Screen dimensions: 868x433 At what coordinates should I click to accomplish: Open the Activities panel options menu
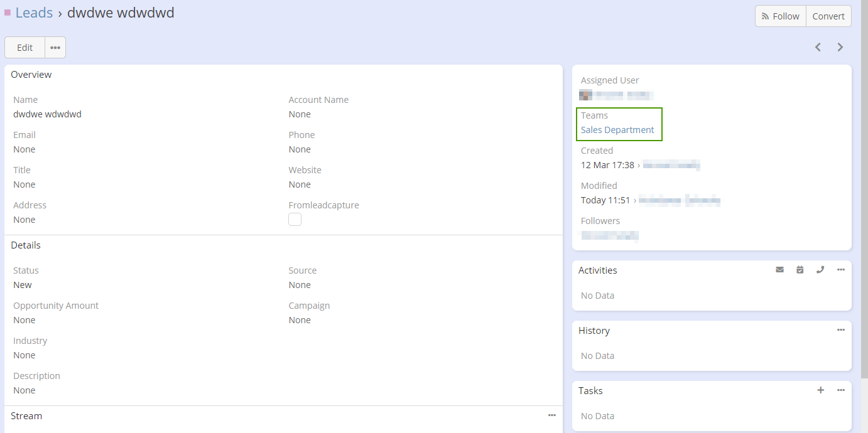click(x=840, y=270)
